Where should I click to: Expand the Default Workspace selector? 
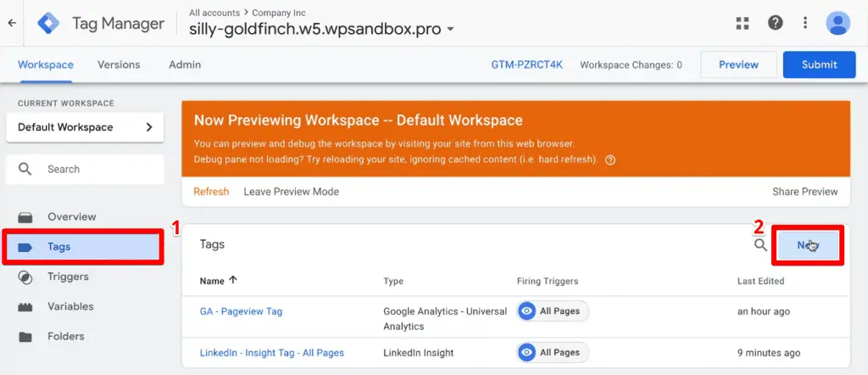[85, 127]
